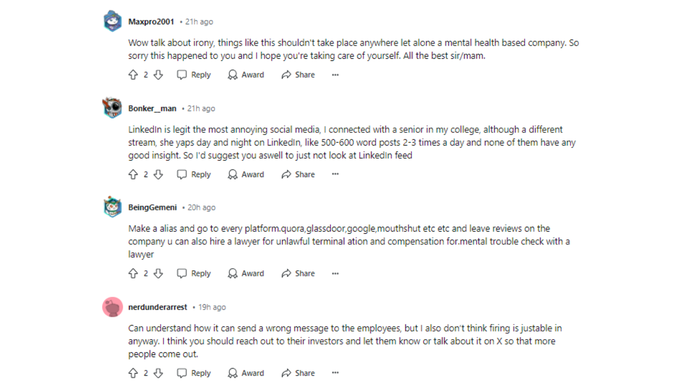Open Maxpro2001's avatar profile

(112, 21)
